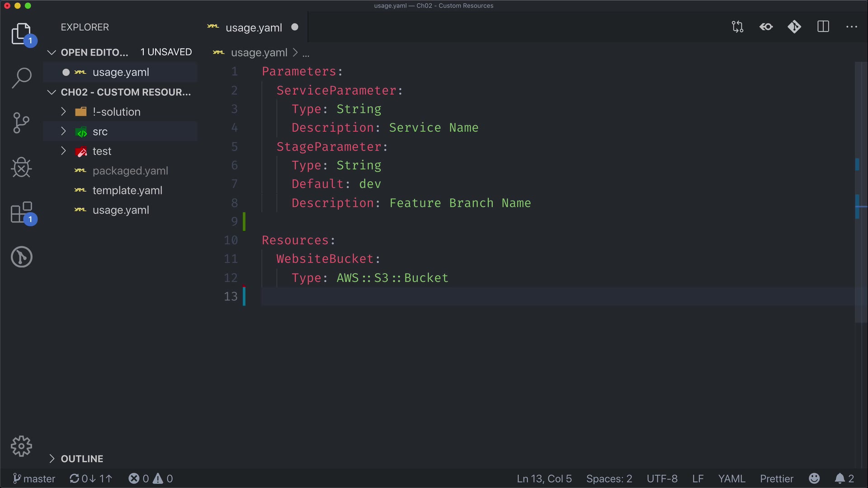Click the git diamond icon in toolbar

coord(794,27)
